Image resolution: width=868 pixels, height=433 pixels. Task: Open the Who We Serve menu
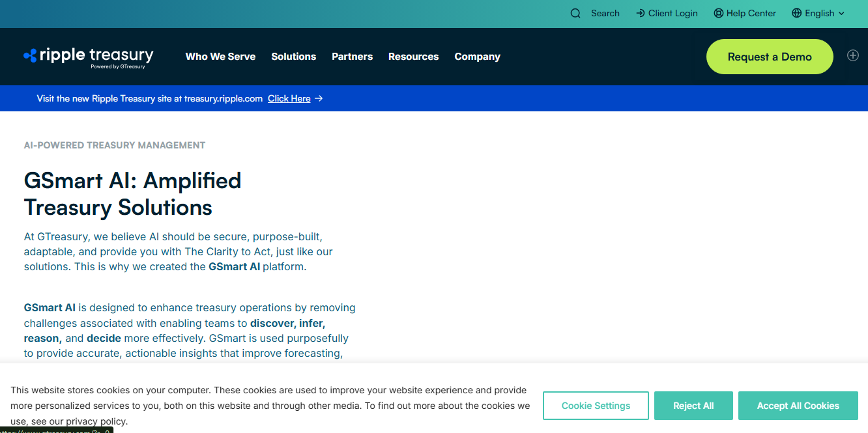(220, 57)
